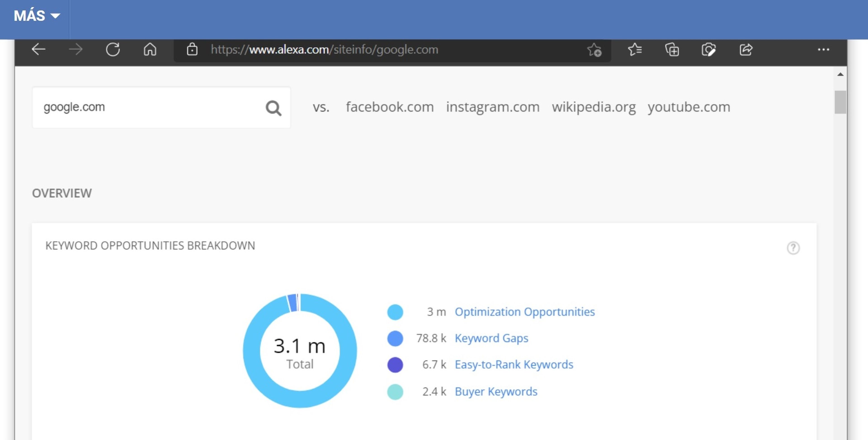Add this page to favorites

coord(594,50)
